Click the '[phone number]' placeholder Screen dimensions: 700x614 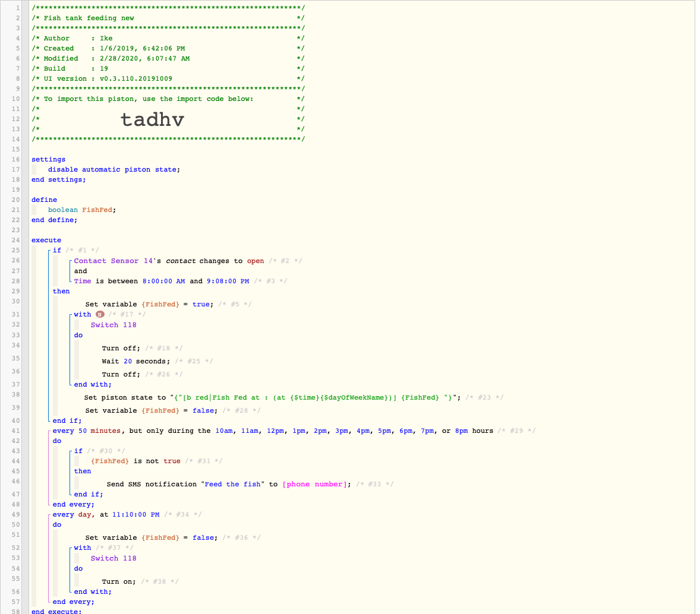tap(315, 484)
